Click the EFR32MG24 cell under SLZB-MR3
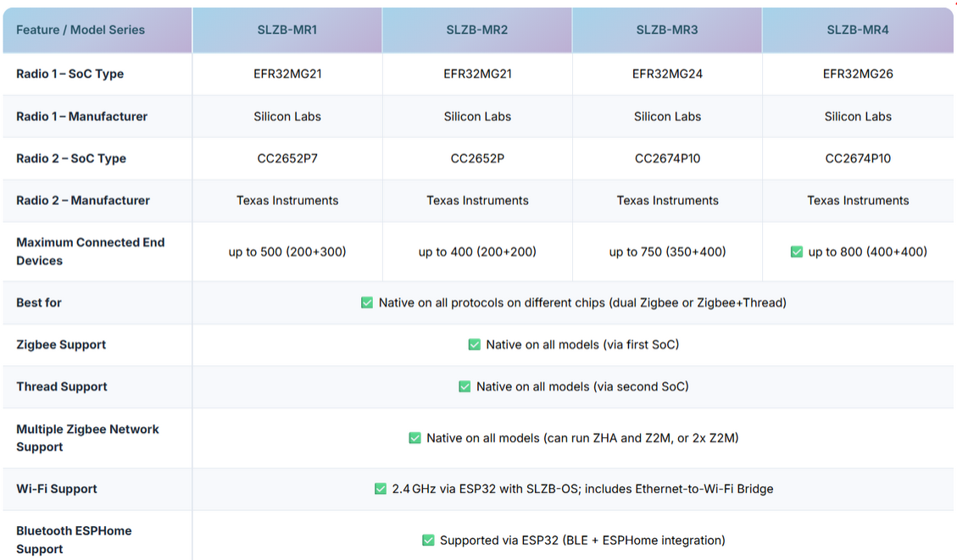Viewport: 957px width, 560px height. coord(667,74)
